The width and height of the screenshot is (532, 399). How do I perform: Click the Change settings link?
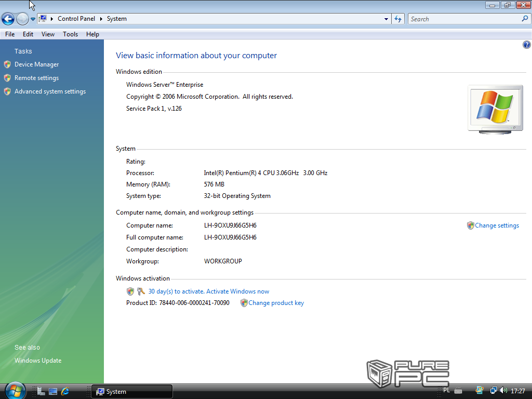tap(497, 225)
